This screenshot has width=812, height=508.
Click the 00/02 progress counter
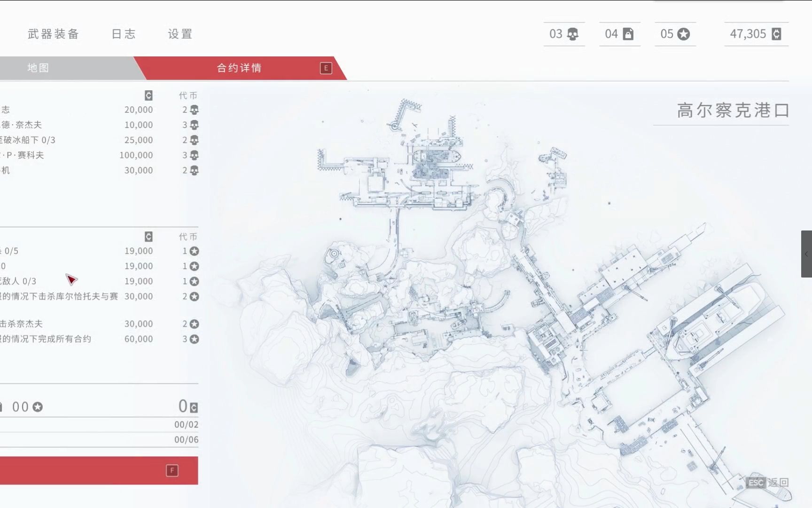[x=186, y=425]
